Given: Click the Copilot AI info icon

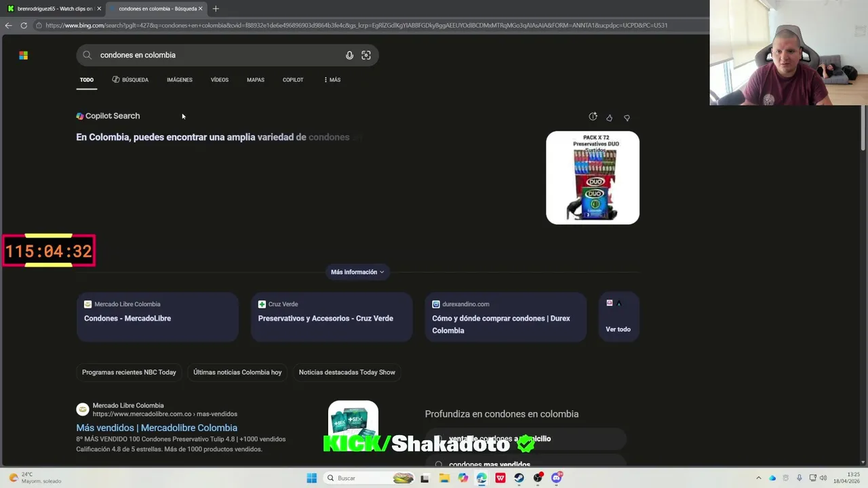Looking at the screenshot, I should tap(593, 117).
